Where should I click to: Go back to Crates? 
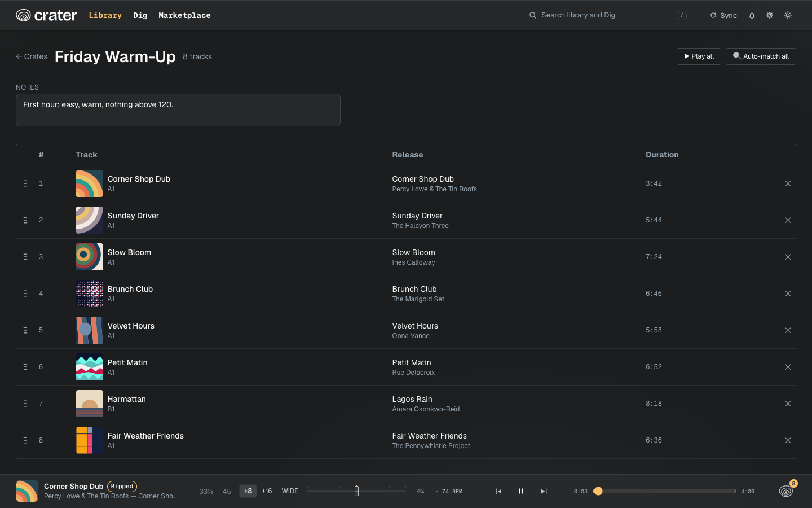[x=32, y=56]
